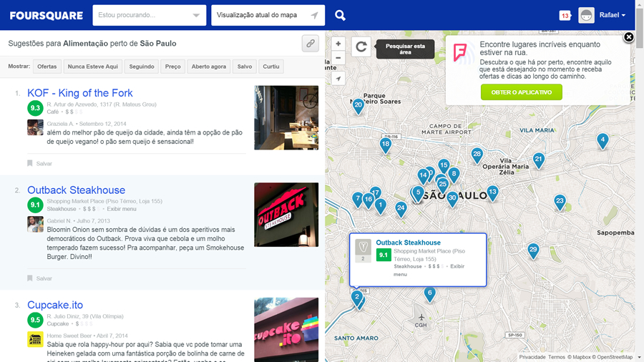Click map pin number 23
This screenshot has height=362, width=644.
[560, 202]
